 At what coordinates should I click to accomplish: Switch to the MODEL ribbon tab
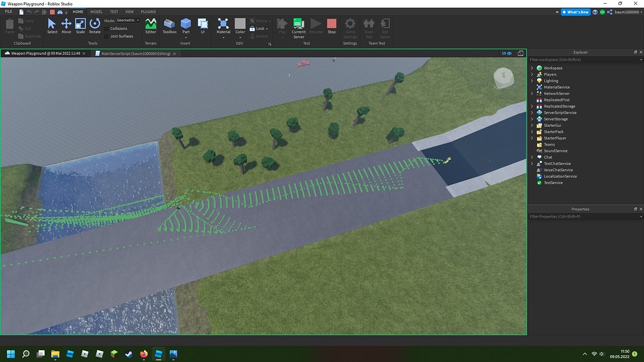pos(96,11)
